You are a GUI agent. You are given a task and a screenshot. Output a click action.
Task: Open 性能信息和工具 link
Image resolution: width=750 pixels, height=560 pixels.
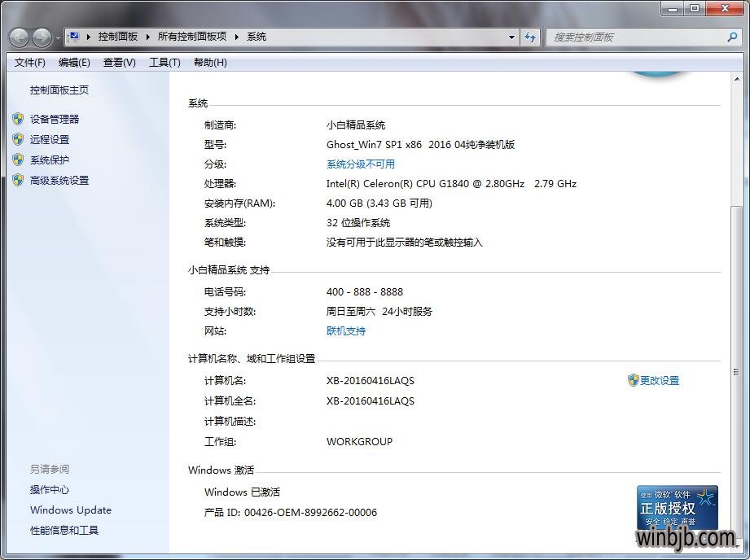click(x=64, y=531)
